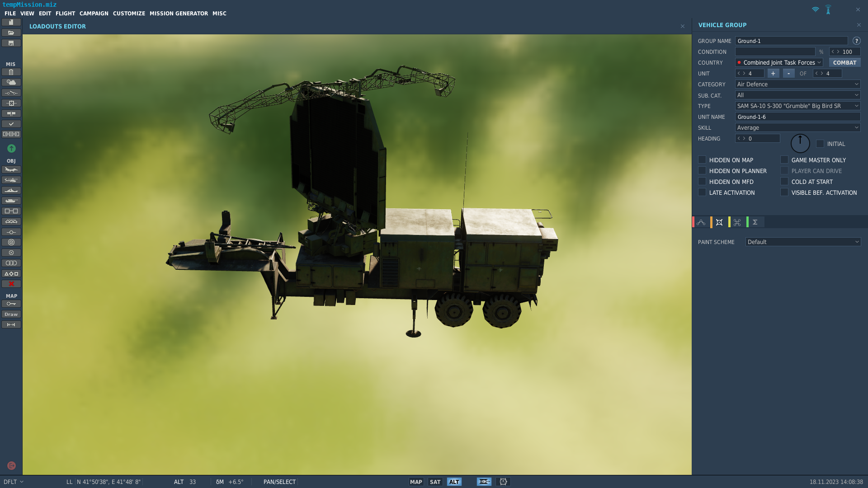Switch map view to MAP mode
This screenshot has width=868, height=488.
click(x=416, y=482)
